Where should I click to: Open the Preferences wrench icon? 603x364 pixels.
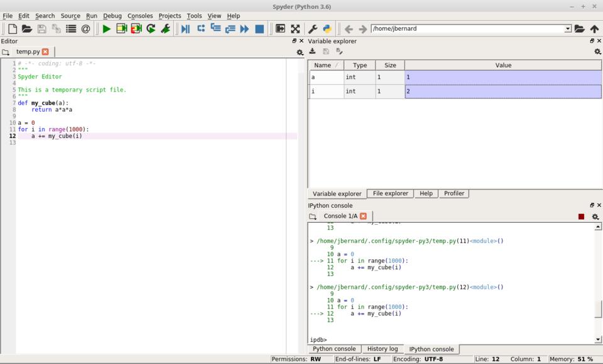pyautogui.click(x=312, y=29)
